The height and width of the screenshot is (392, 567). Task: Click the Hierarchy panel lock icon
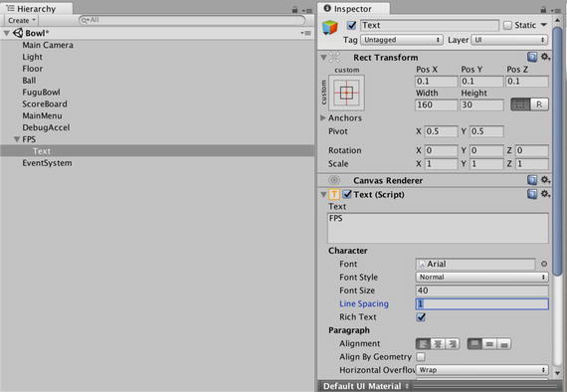(295, 10)
